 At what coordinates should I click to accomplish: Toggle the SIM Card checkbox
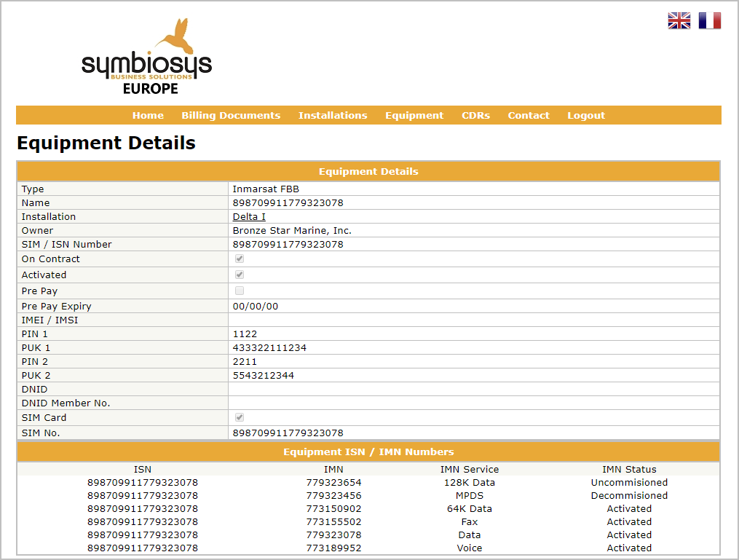click(x=240, y=418)
